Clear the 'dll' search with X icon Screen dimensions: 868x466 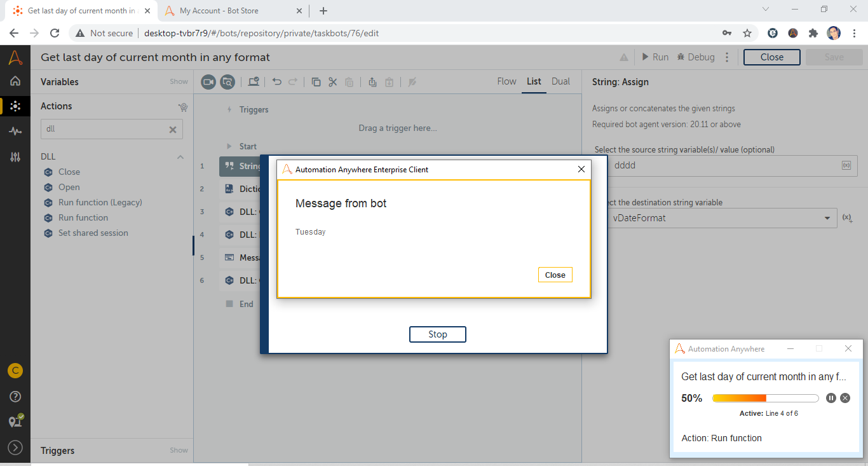[172, 129]
